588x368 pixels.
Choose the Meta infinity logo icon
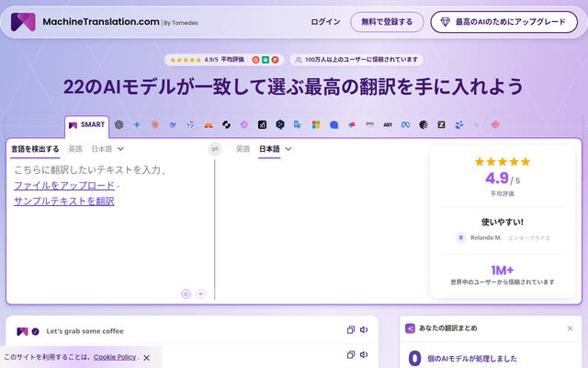point(405,125)
